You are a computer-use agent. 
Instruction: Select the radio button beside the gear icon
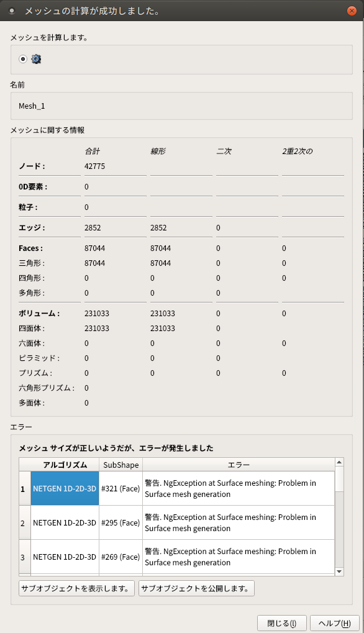click(22, 59)
